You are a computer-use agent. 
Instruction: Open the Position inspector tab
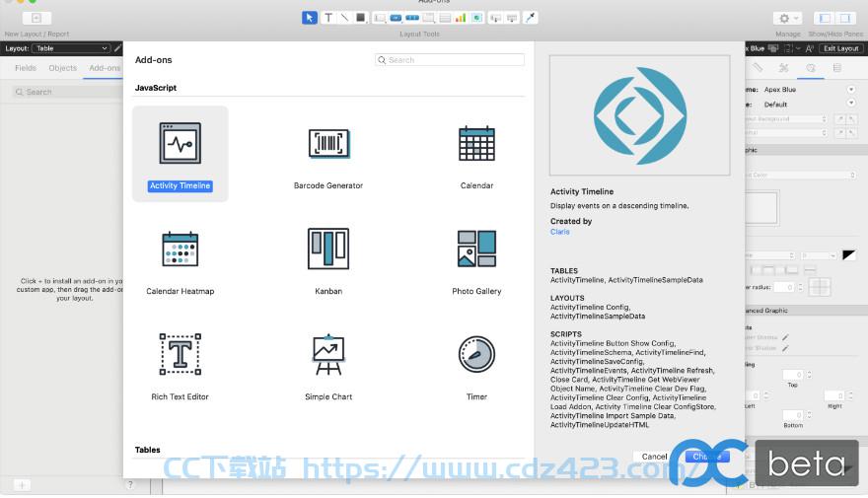(758, 67)
